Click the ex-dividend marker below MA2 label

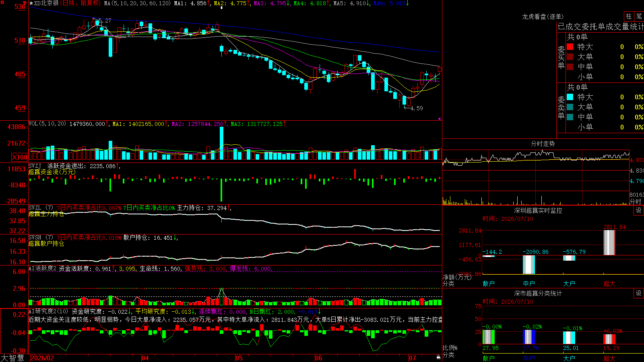(221, 8)
